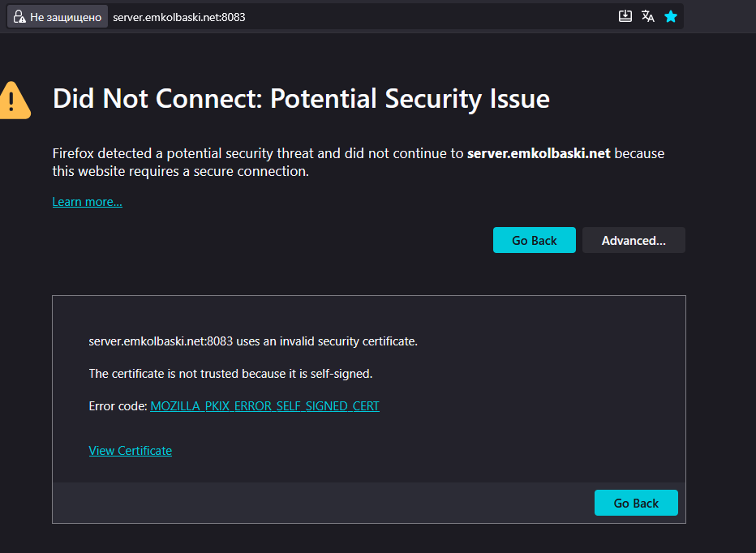Click the 'requires a secure connection' text line

pos(180,171)
